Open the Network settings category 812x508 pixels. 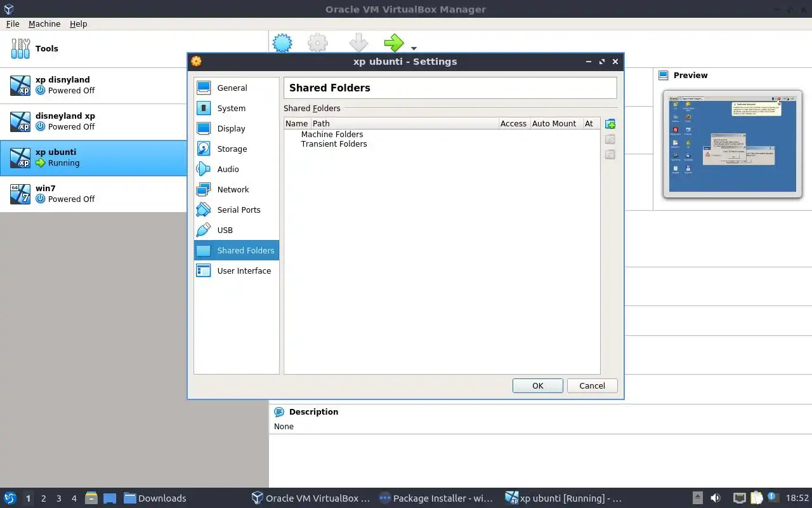click(237, 189)
